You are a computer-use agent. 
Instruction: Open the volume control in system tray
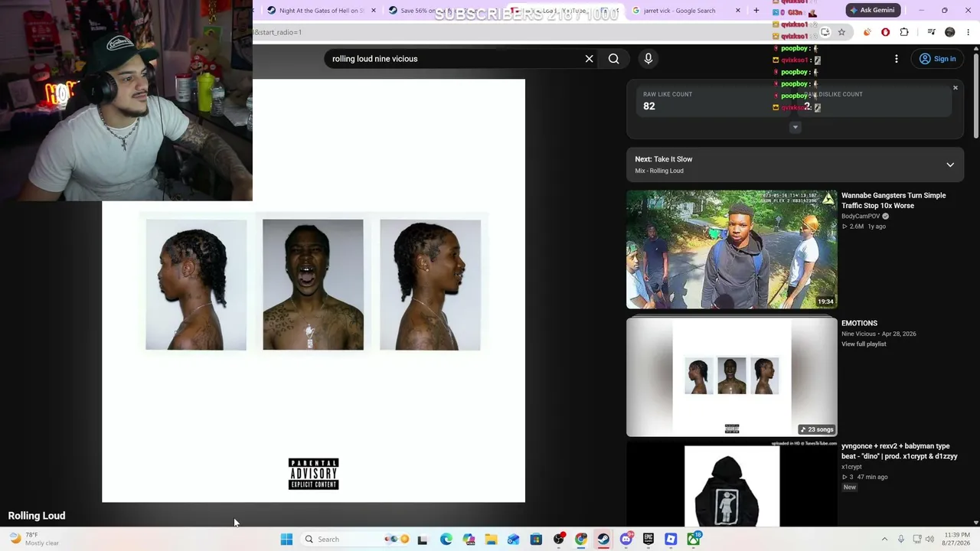[x=930, y=540]
